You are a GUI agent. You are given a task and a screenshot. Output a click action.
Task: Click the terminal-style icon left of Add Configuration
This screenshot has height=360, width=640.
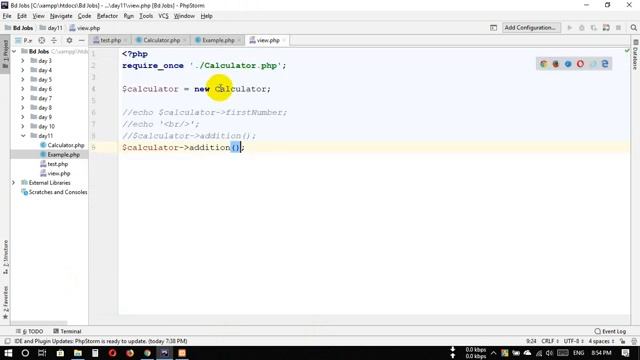click(493, 28)
